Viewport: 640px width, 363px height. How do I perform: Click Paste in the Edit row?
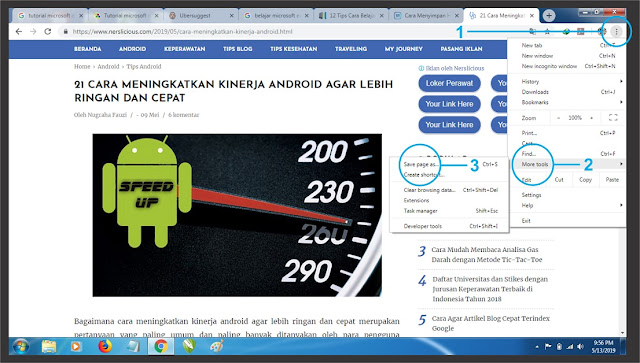coord(612,180)
